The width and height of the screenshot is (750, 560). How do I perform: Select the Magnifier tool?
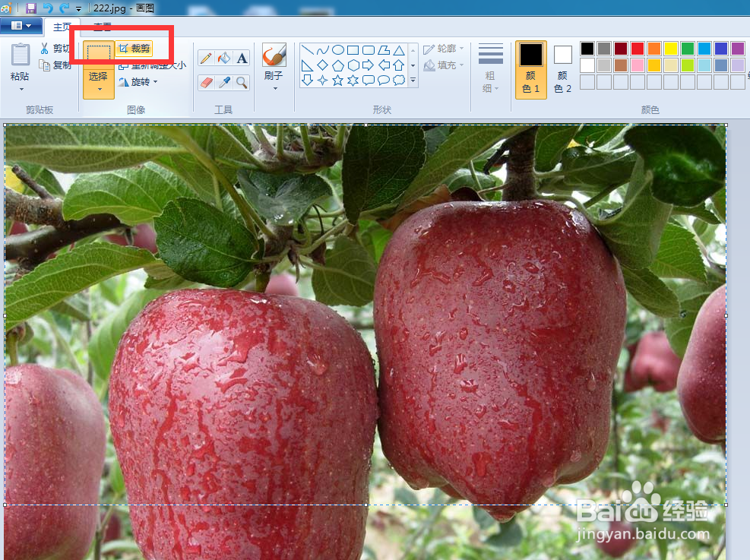click(x=242, y=83)
